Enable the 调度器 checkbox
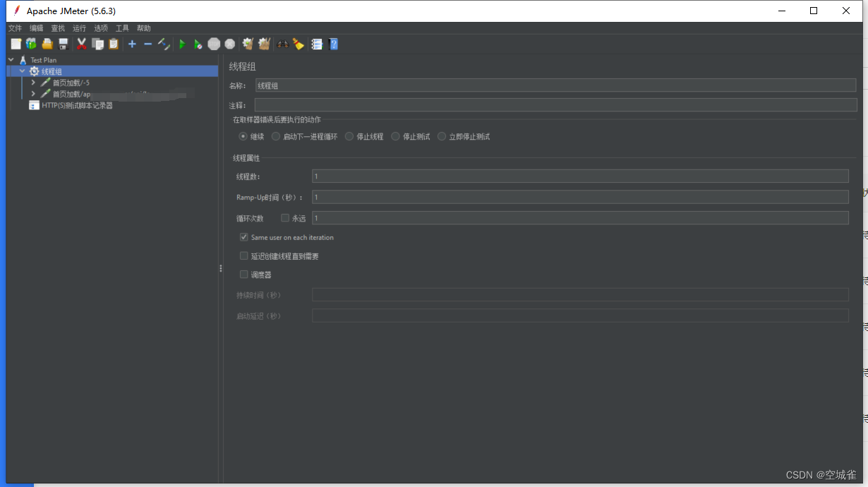This screenshot has width=868, height=487. pos(244,275)
